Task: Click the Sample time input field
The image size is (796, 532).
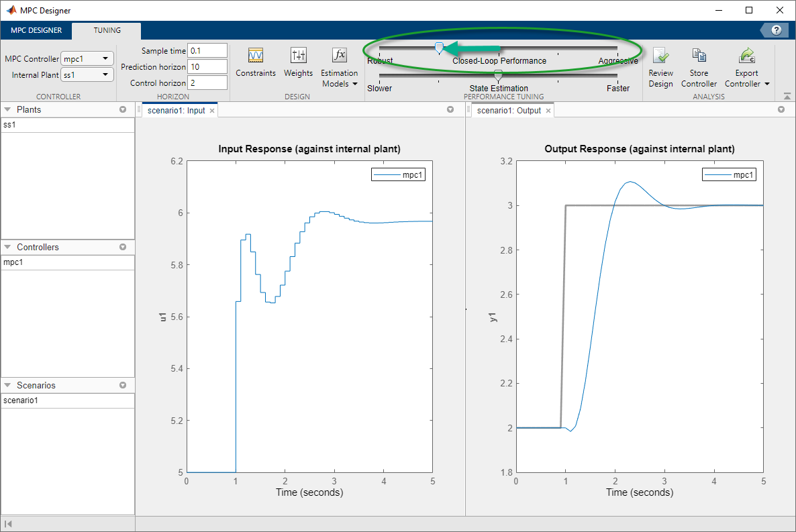Action: point(207,51)
